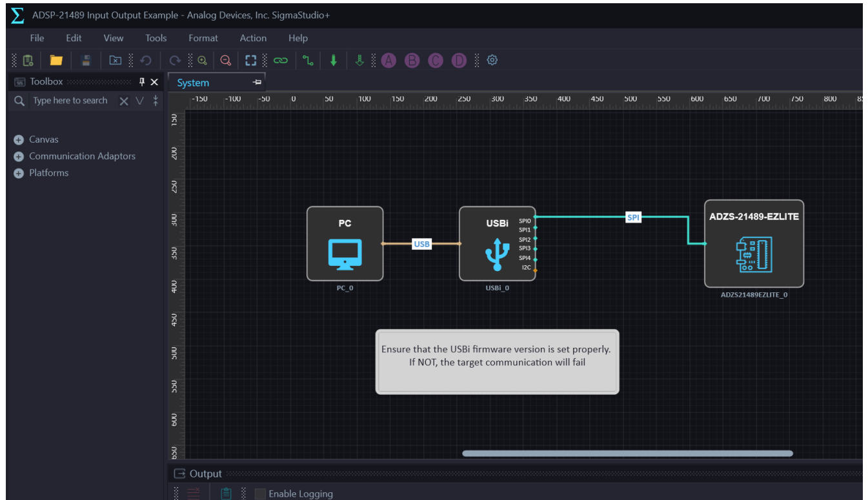868x500 pixels.
Task: Click the close project icon
Action: (115, 61)
